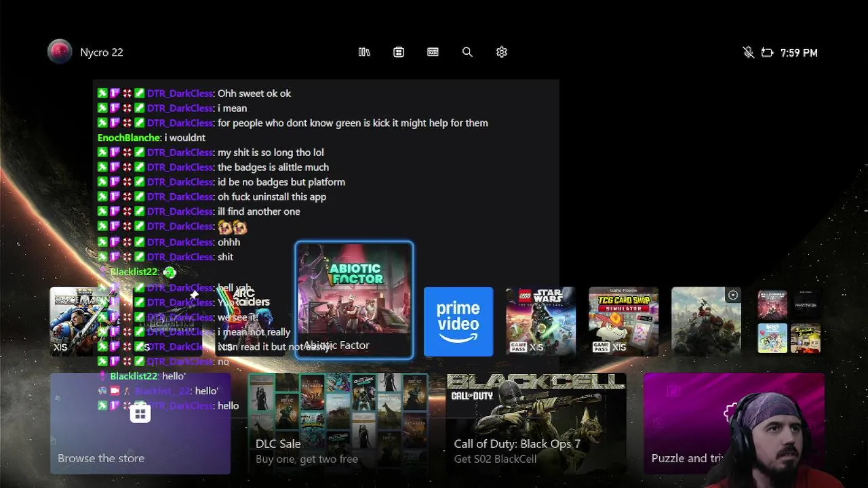Select "my shit is so long tho lol" message

pos(210,152)
